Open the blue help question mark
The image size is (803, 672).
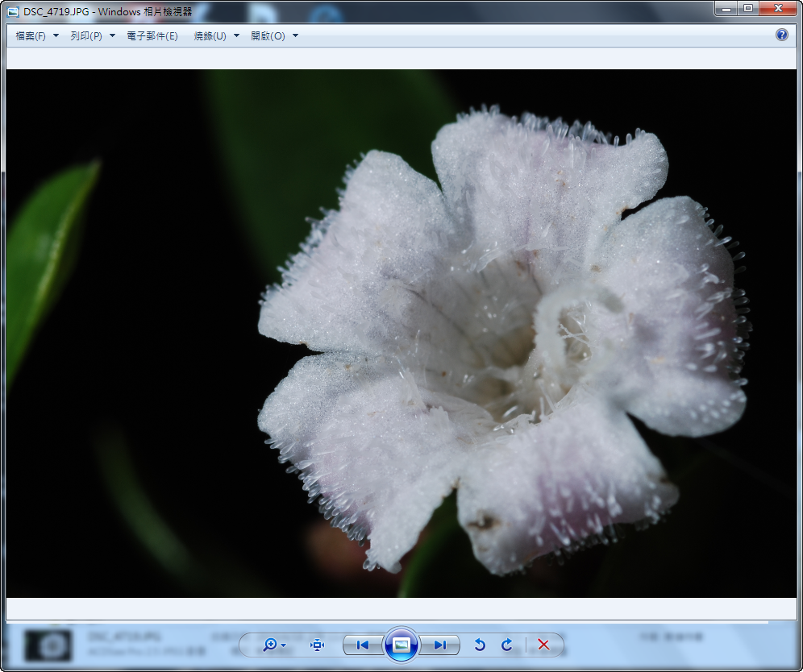(x=781, y=35)
